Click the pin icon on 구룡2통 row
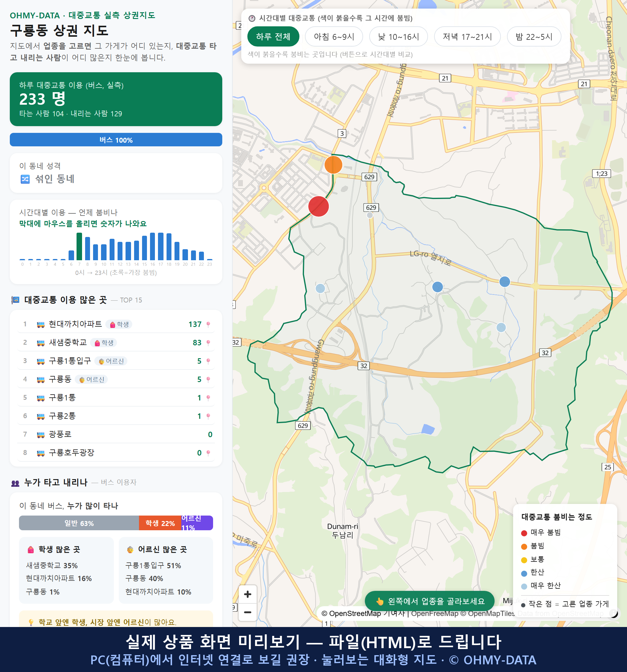This screenshot has width=627, height=672. click(208, 416)
